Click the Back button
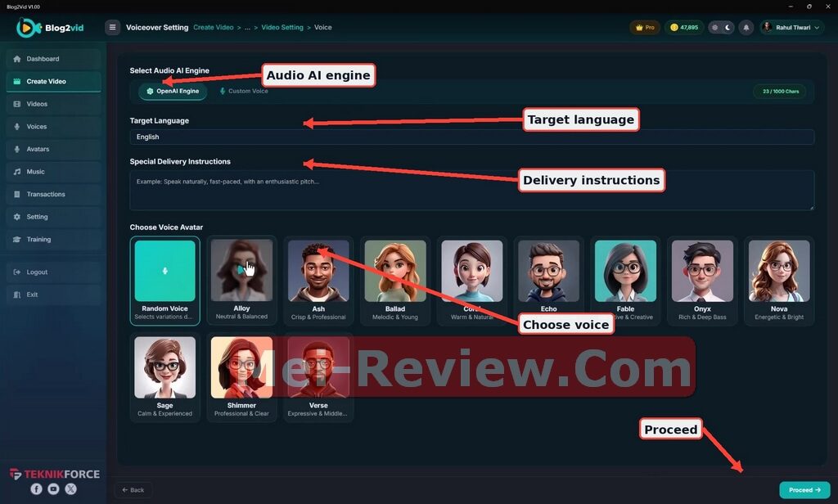 [x=133, y=489]
